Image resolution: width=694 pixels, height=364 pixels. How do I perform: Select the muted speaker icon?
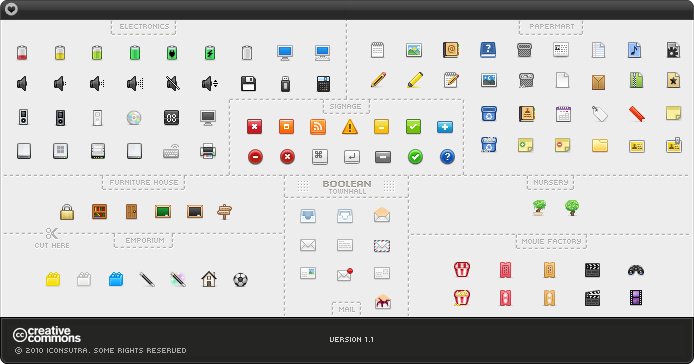173,83
